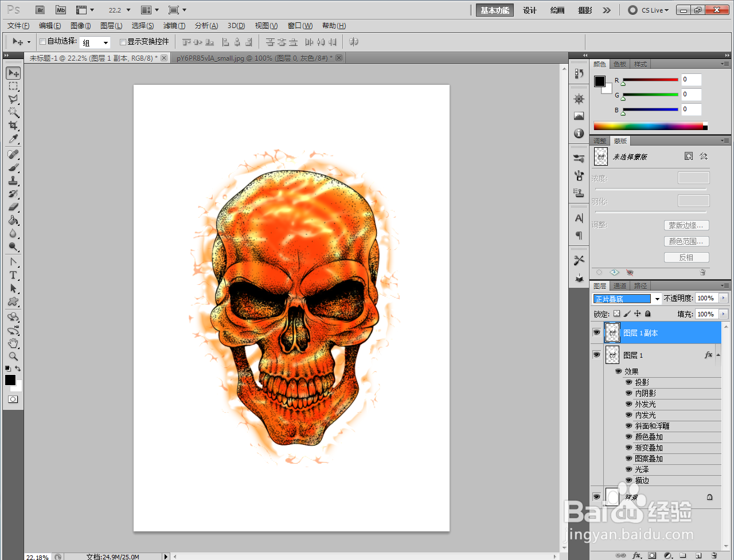Hide the 图层 1 副本 layer

(x=597, y=332)
